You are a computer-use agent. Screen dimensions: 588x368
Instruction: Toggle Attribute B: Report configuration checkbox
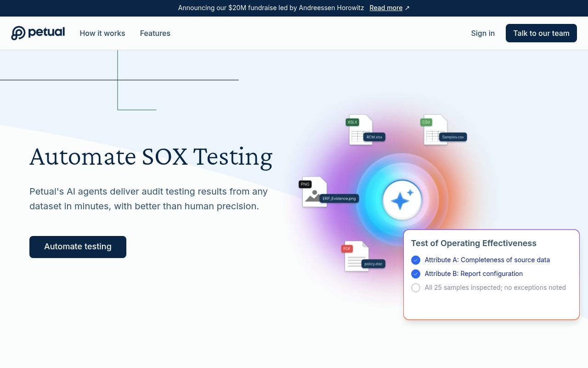tap(416, 274)
